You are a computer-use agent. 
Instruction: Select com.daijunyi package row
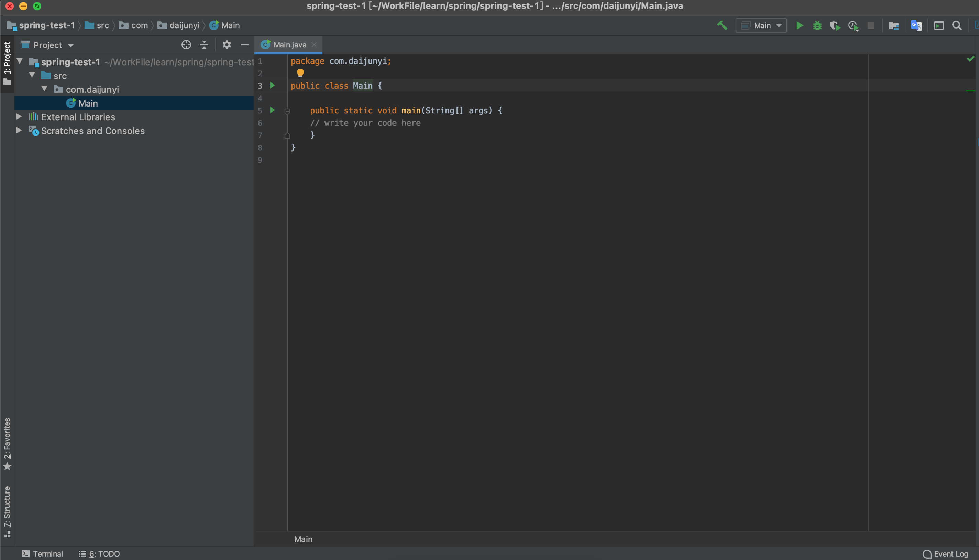134,89
